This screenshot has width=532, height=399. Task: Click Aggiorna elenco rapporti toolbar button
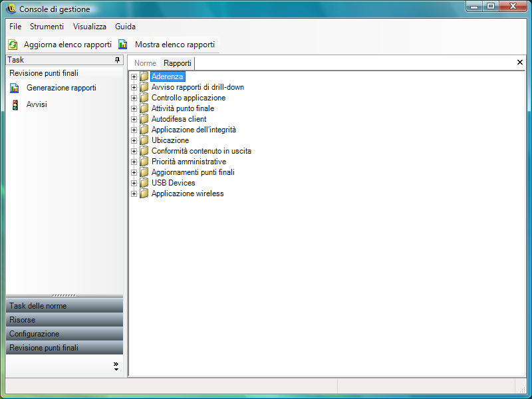(x=61, y=45)
